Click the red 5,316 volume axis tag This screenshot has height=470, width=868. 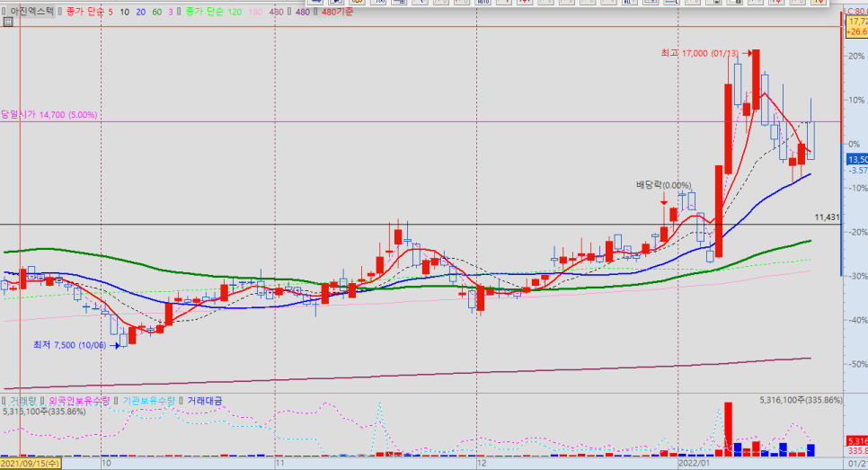(x=857, y=440)
